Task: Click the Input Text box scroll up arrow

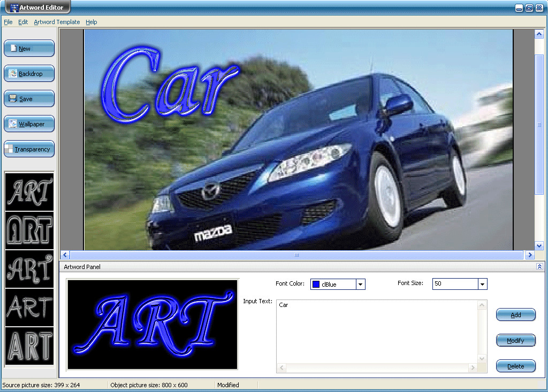Action: click(482, 305)
